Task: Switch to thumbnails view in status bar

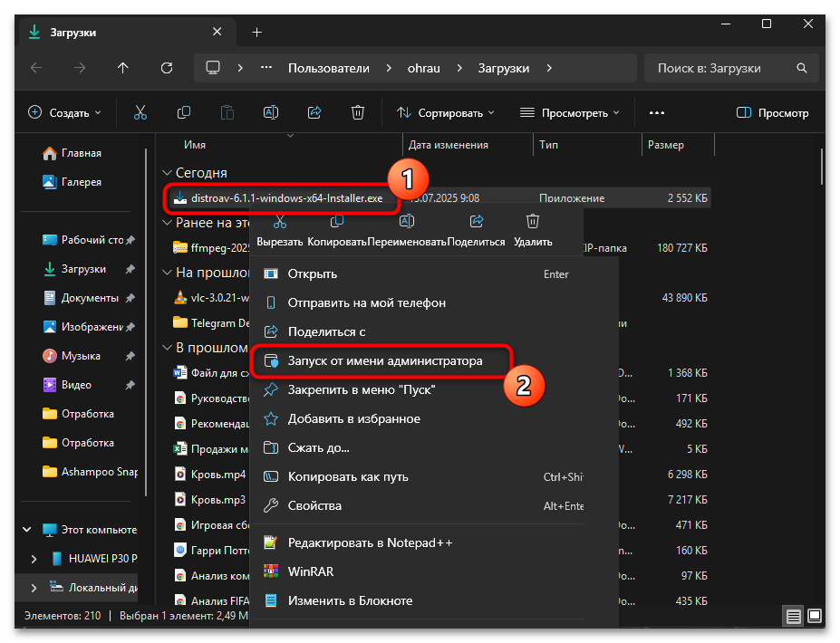Action: (x=814, y=617)
